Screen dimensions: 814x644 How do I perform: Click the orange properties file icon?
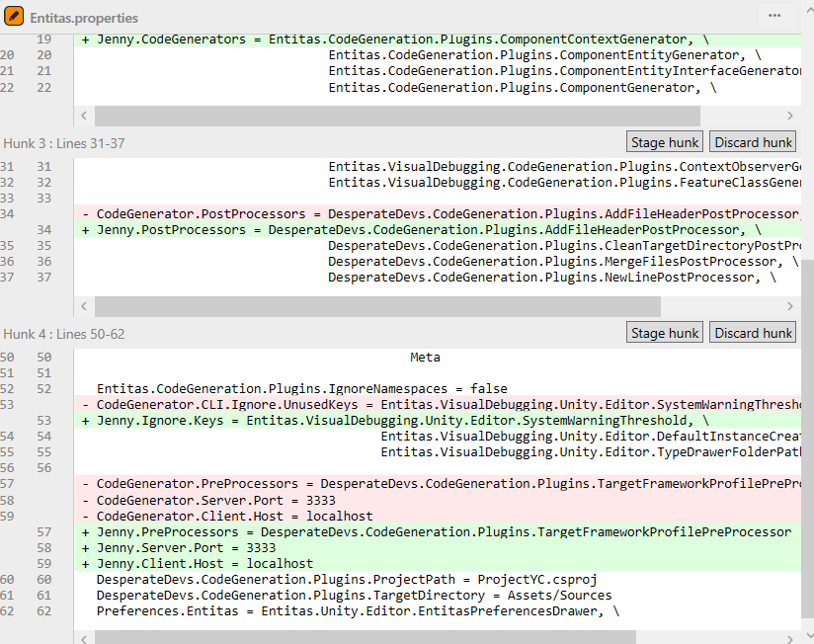(x=14, y=17)
